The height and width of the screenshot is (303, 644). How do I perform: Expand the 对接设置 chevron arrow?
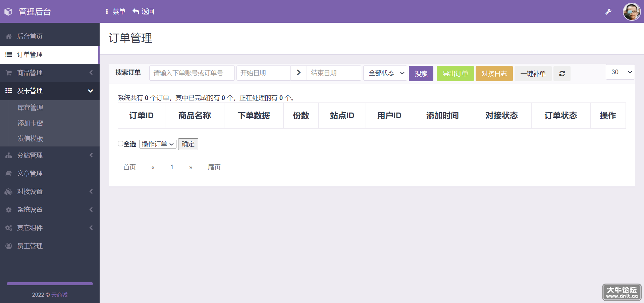[x=91, y=191]
